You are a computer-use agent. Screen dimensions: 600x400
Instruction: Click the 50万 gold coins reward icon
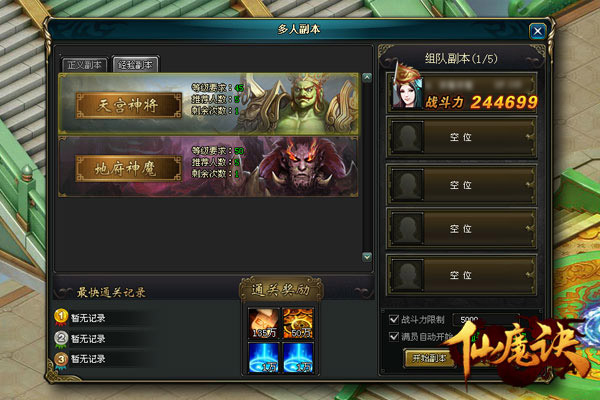298,323
